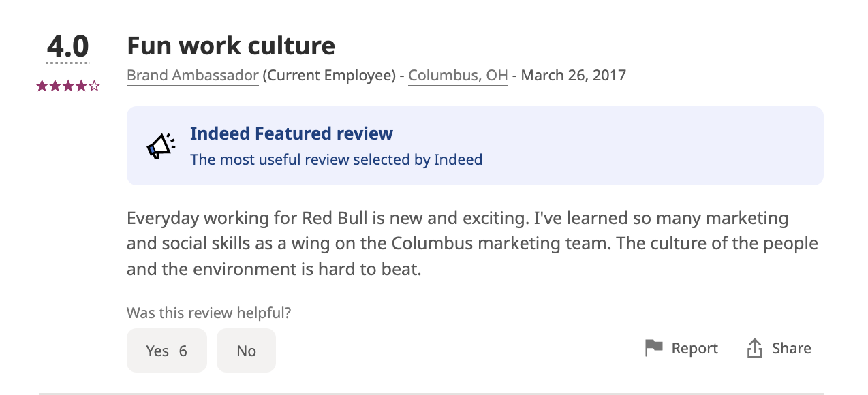The width and height of the screenshot is (868, 395).
Task: Click the Report text label
Action: 694,348
